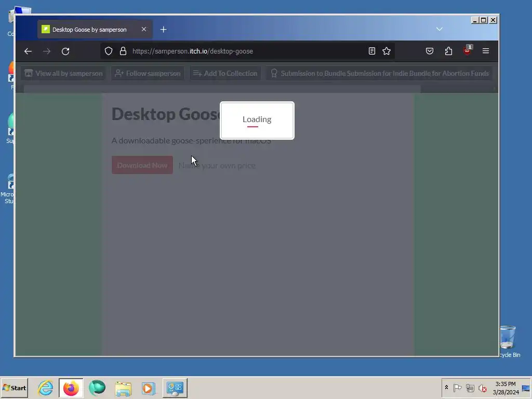Click the address bar URL field
Image resolution: width=532 pixels, height=399 pixels.
click(x=248, y=51)
